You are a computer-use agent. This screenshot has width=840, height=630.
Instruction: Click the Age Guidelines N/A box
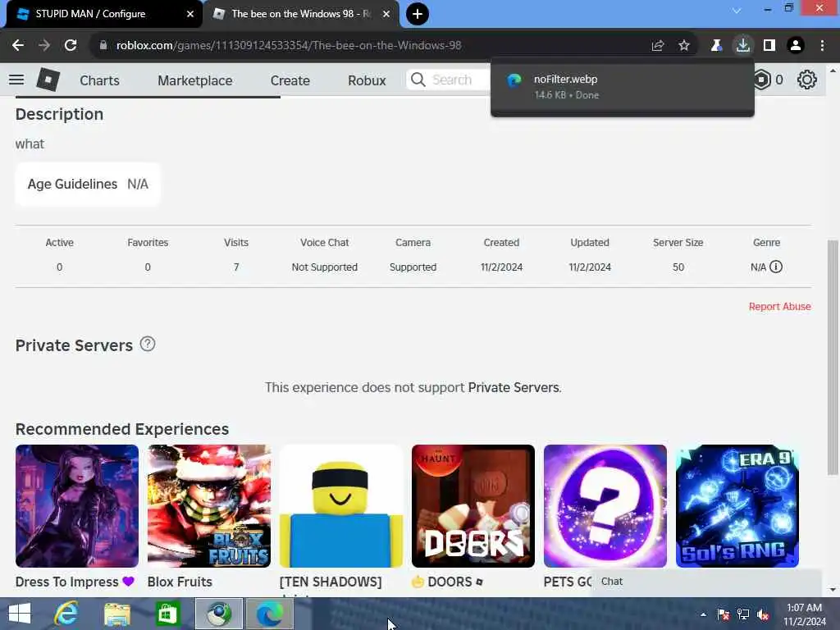coord(88,185)
